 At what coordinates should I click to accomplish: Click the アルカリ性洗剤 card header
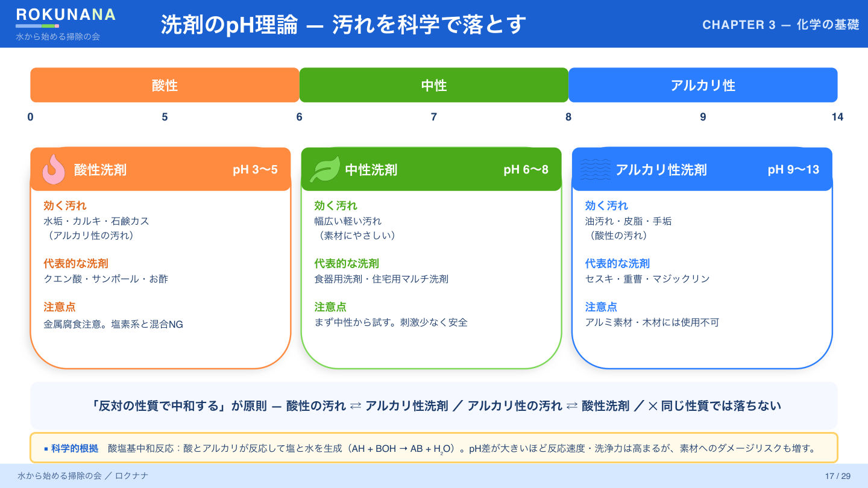pos(702,169)
